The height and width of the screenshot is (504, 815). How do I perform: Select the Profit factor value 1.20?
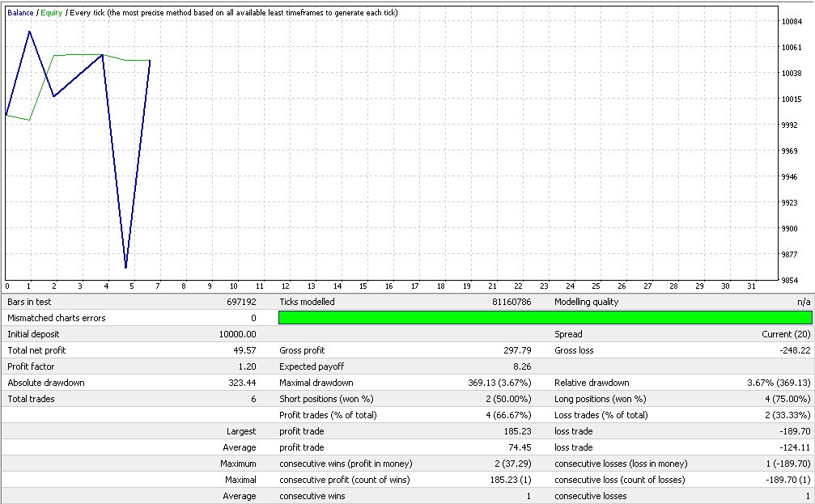point(246,366)
